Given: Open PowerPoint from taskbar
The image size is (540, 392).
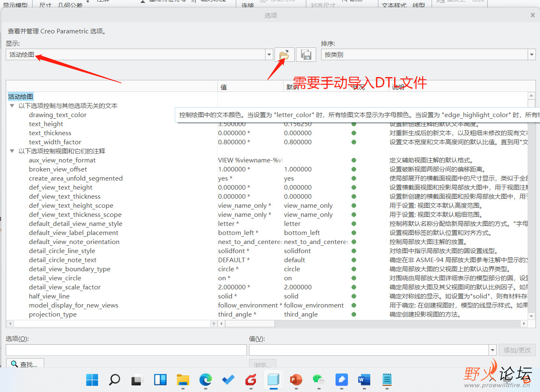Looking at the screenshot, I should pyautogui.click(x=296, y=380).
